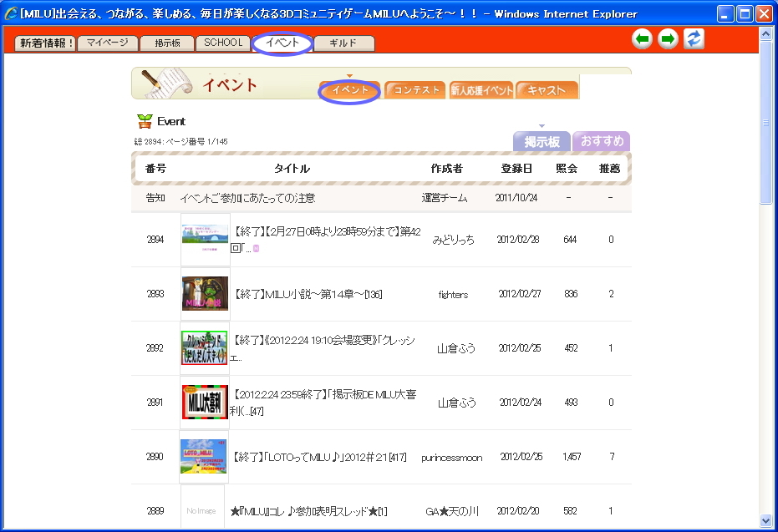Open ★『MILU』コレ♪参加表明スレッド★ link

click(x=308, y=511)
